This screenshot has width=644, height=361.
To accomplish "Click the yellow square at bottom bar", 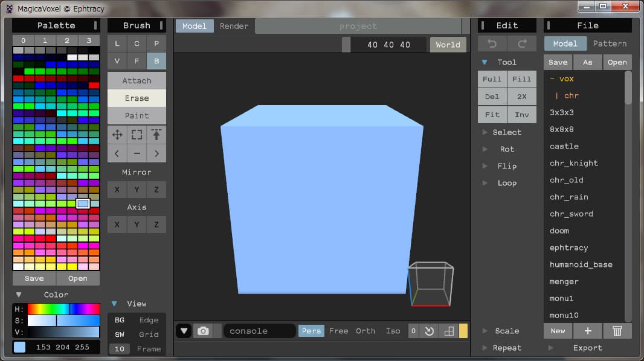I will tap(463, 331).
